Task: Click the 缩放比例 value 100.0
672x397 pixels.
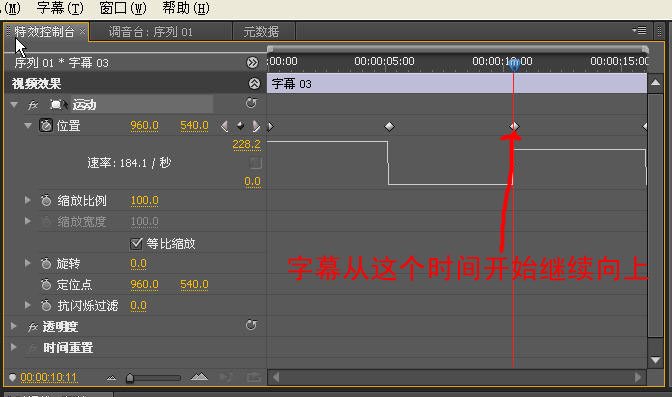Action: 144,201
